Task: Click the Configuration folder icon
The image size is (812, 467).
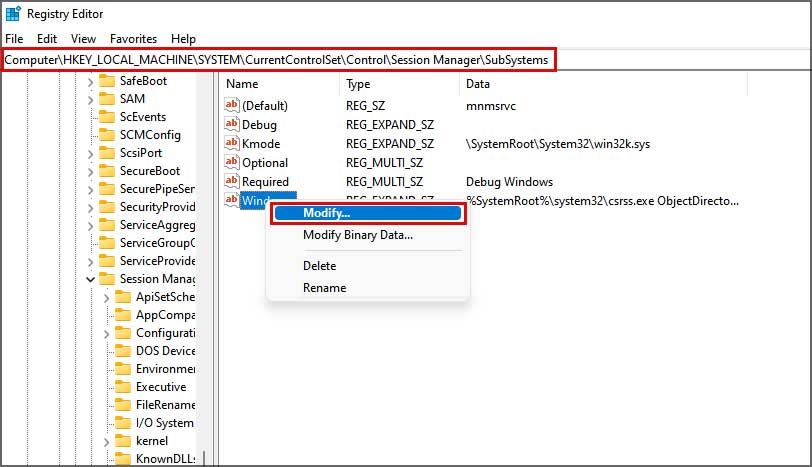Action: pos(123,333)
